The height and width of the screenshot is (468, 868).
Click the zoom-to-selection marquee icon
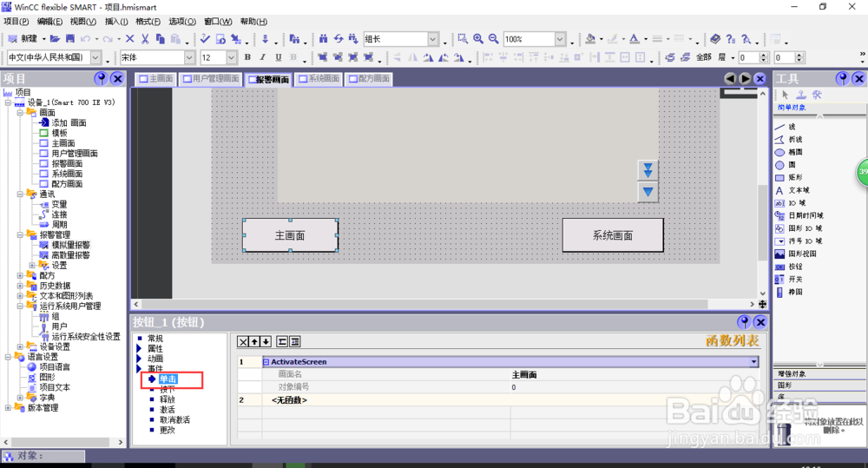(x=463, y=39)
